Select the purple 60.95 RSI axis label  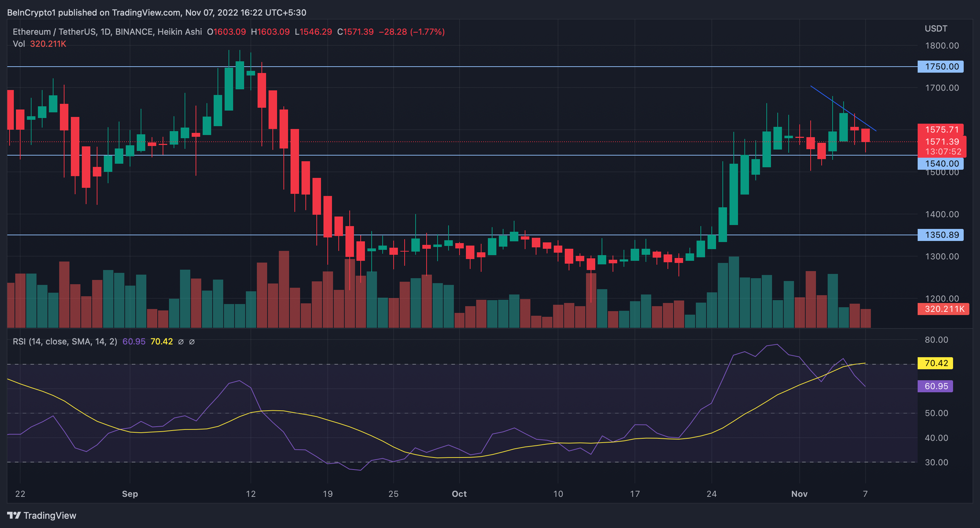click(x=935, y=386)
